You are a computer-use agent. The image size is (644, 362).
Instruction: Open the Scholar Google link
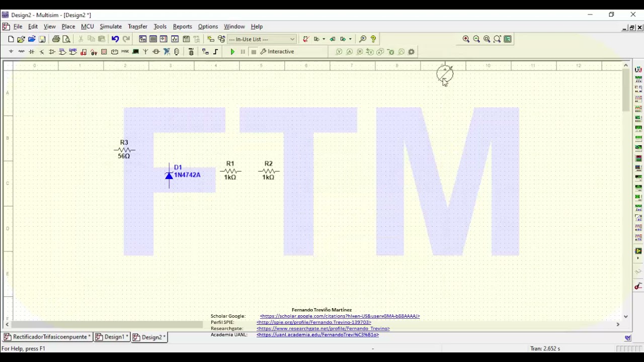click(x=340, y=316)
